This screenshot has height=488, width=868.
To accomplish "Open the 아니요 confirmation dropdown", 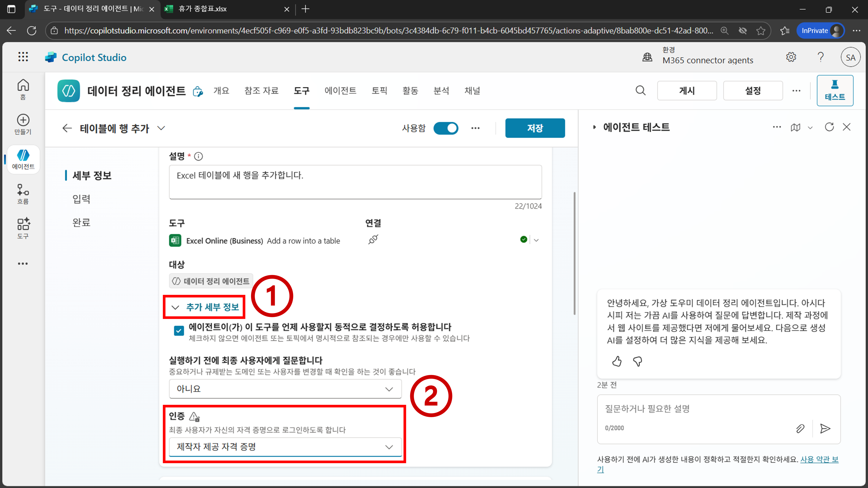I will pos(285,389).
